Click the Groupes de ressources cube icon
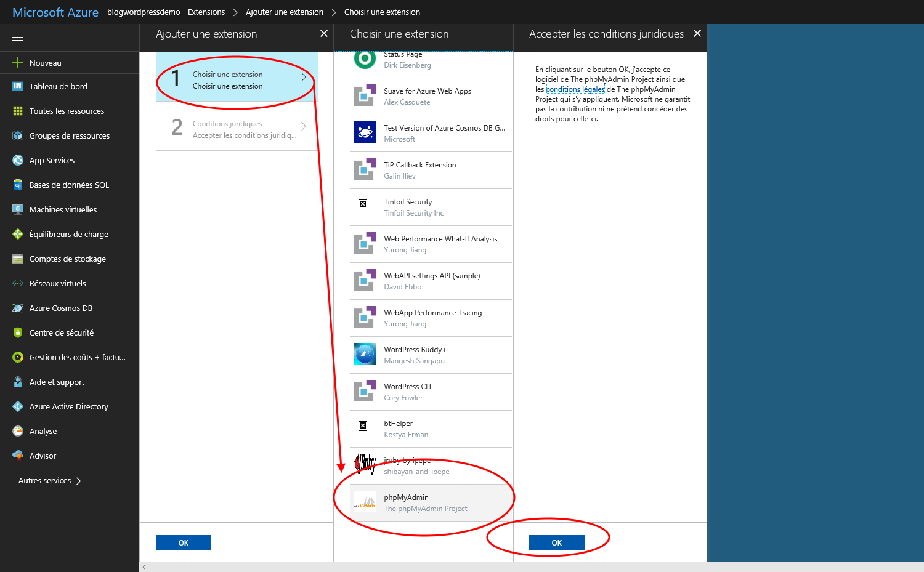Screen dimensions: 924x572 coord(18,135)
